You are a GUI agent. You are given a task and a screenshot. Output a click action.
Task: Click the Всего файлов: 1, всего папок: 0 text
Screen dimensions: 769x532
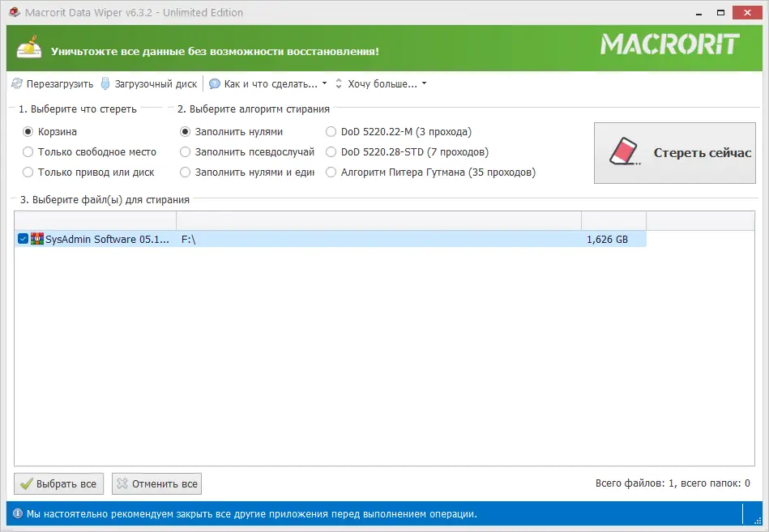coord(673,483)
